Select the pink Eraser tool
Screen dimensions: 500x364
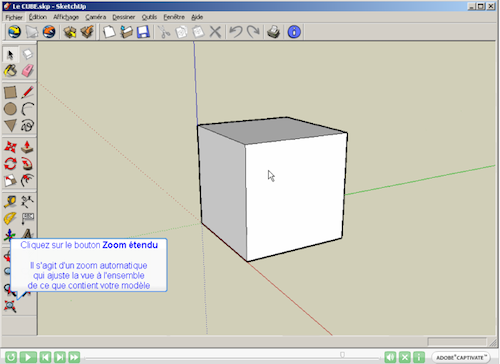pos(27,71)
